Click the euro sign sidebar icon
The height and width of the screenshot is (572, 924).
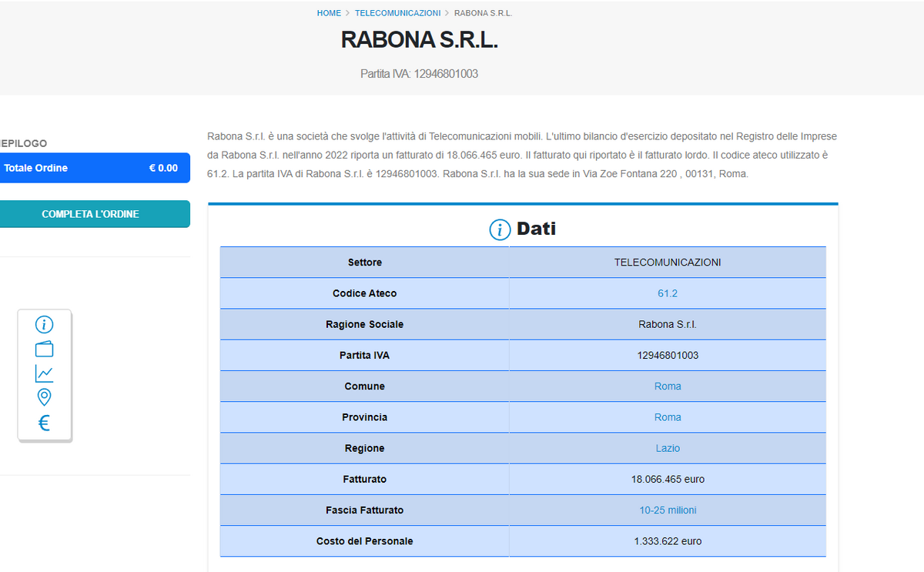tap(45, 423)
